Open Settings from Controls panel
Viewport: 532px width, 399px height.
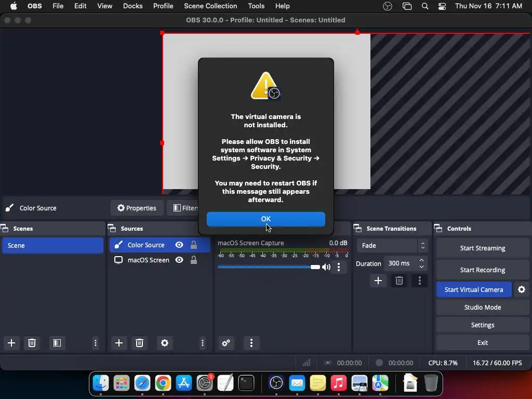click(483, 325)
